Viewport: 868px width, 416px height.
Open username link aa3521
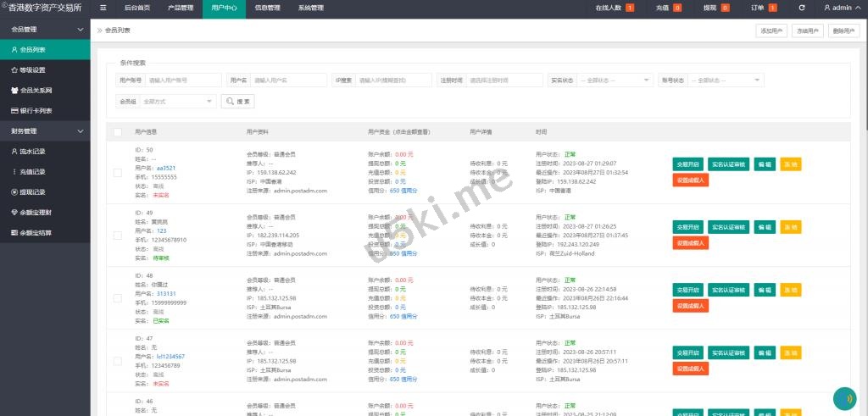pos(166,168)
